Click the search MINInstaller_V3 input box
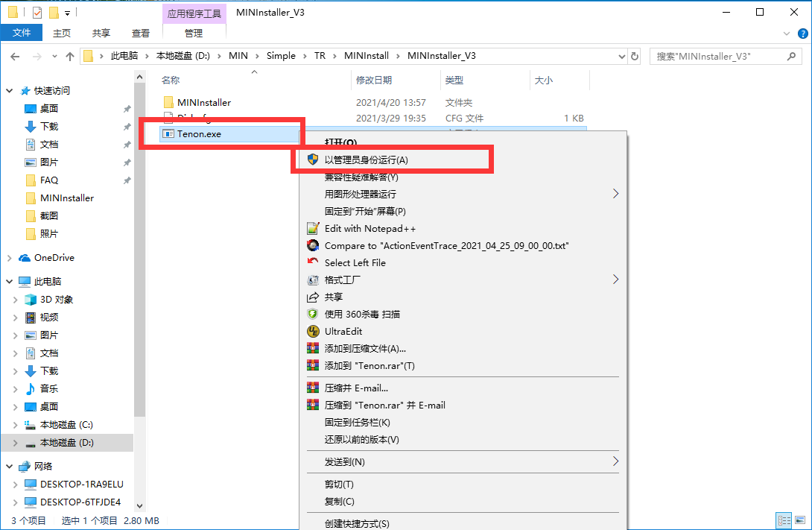The width and height of the screenshot is (812, 530). [x=717, y=56]
